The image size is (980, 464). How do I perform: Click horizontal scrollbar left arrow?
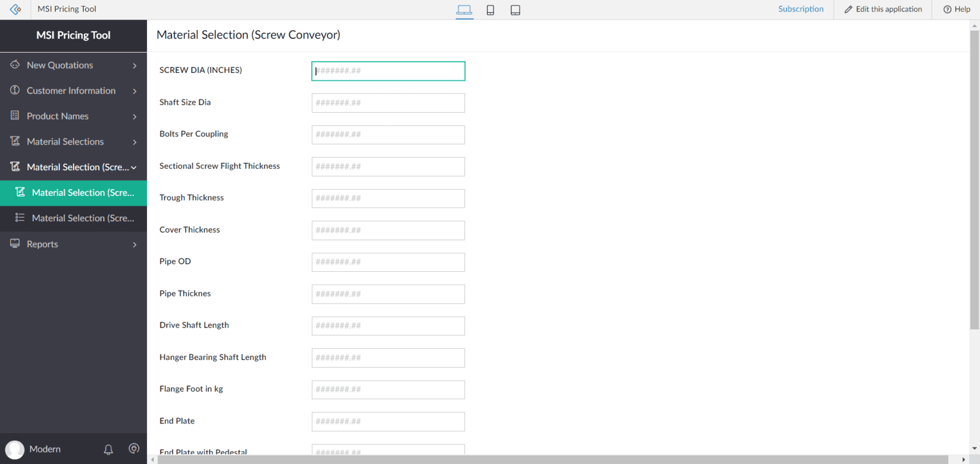coord(153,459)
